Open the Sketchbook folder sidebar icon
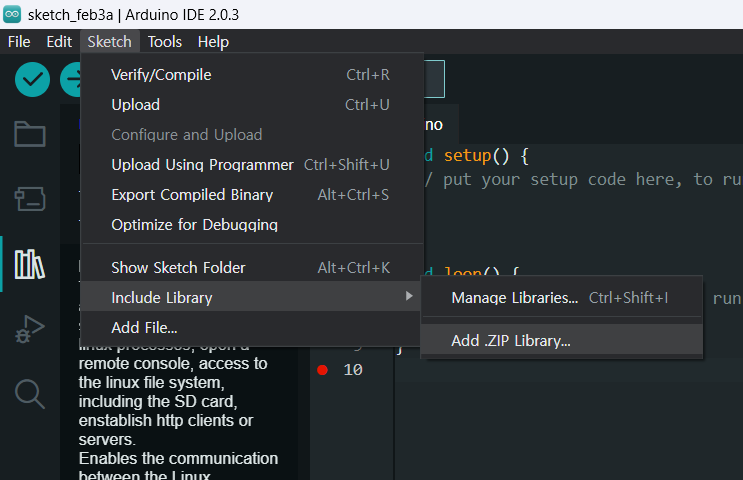743x480 pixels. 29,135
